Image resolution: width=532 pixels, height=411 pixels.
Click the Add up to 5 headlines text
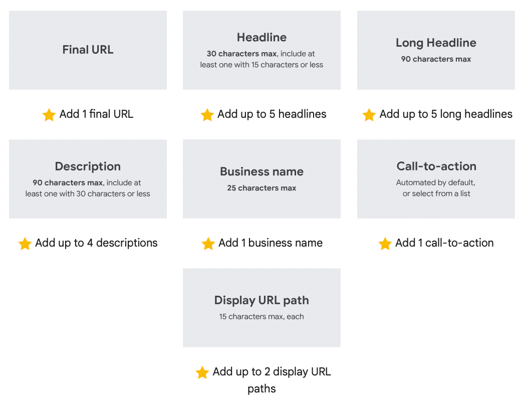tap(272, 114)
